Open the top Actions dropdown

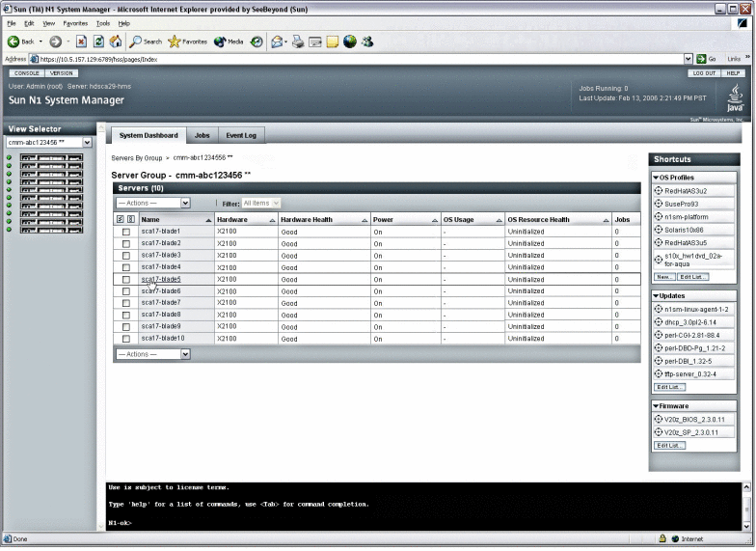click(152, 203)
